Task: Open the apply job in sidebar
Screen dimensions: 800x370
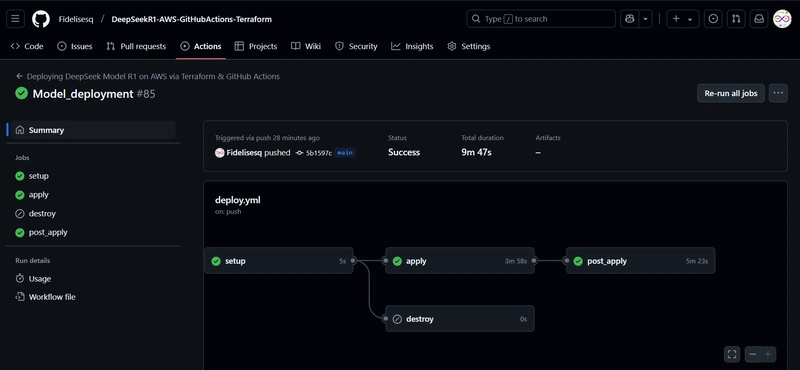Action: pyautogui.click(x=39, y=195)
